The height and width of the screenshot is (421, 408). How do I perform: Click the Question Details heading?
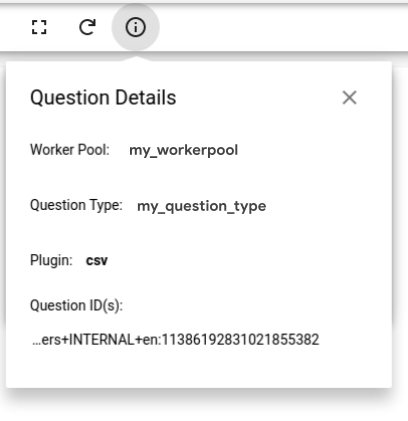(103, 97)
